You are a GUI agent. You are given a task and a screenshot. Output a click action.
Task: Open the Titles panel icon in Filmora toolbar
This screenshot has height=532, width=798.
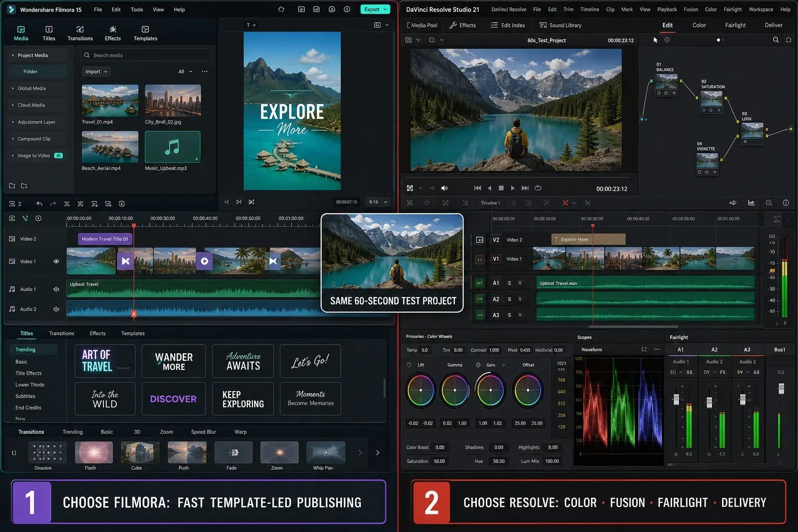click(x=49, y=33)
